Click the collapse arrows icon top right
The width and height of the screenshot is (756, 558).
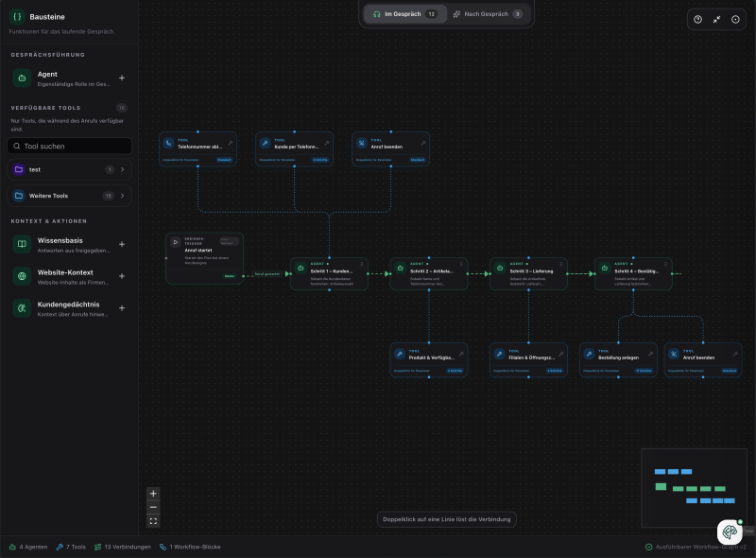coord(716,19)
